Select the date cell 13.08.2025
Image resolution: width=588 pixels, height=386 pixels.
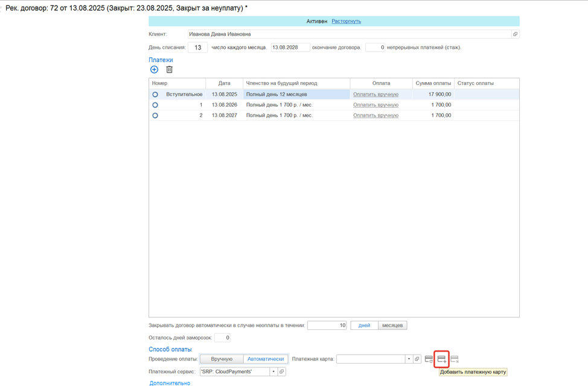click(x=224, y=95)
